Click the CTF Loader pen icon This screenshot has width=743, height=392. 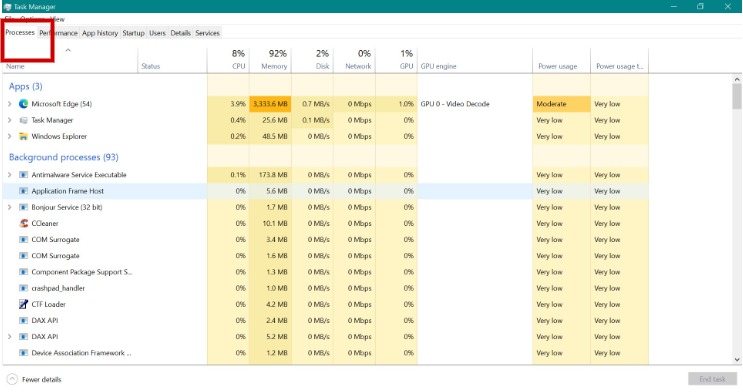tap(23, 304)
